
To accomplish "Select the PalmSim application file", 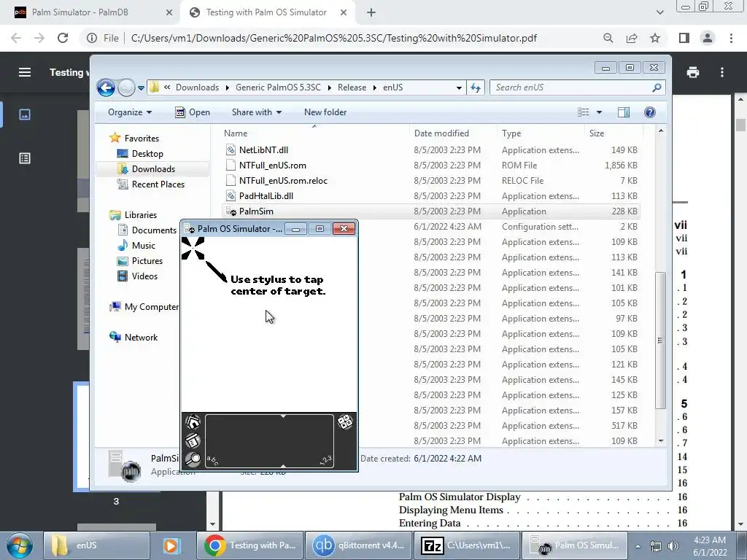I will [x=256, y=211].
